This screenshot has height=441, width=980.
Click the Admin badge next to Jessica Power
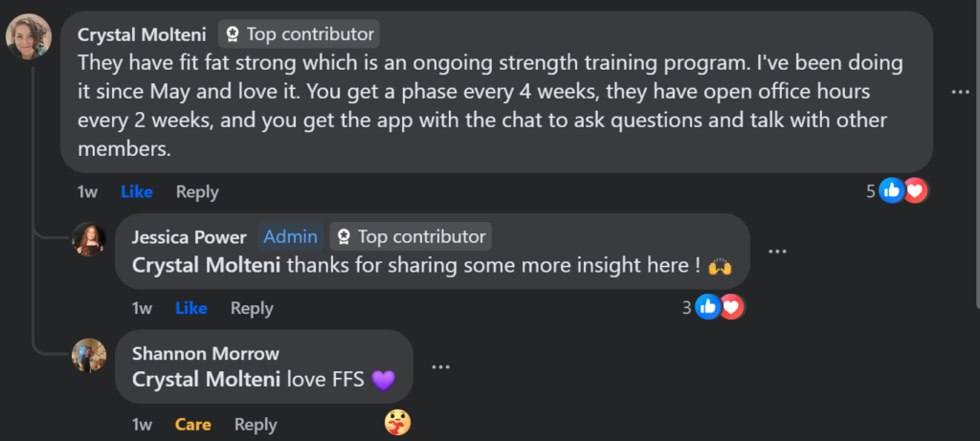pos(291,236)
